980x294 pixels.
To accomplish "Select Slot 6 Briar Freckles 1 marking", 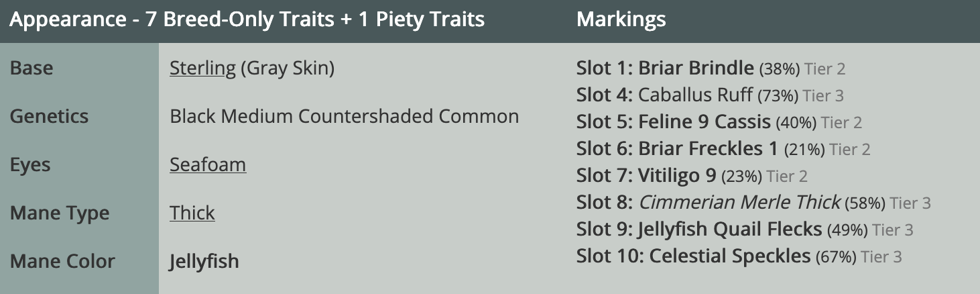I will click(x=708, y=149).
